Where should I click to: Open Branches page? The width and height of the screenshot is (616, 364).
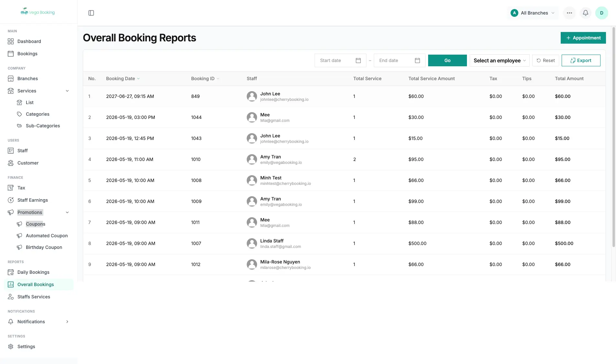(39, 79)
